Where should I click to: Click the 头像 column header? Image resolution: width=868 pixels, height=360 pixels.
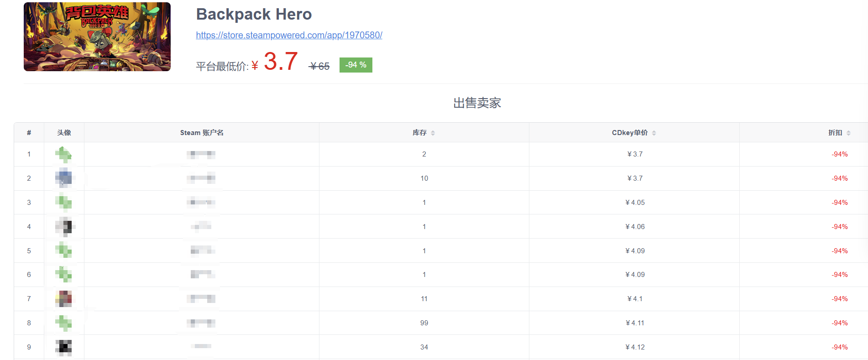click(x=64, y=133)
